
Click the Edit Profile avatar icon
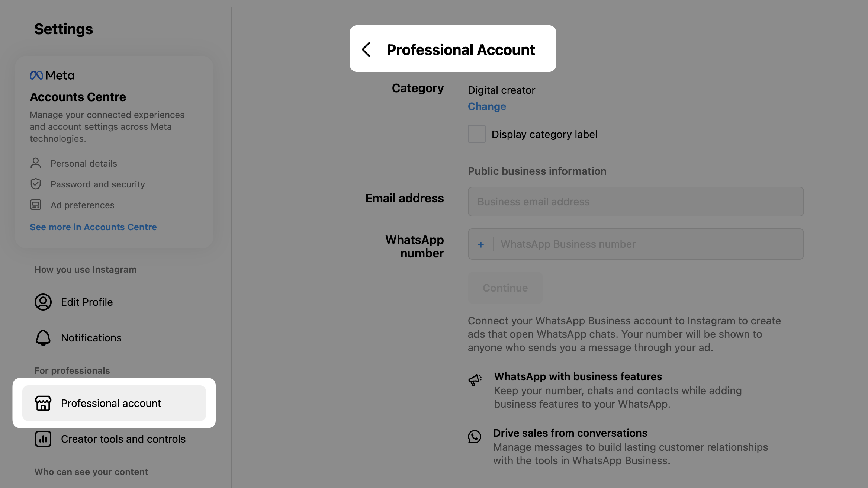pos(43,302)
